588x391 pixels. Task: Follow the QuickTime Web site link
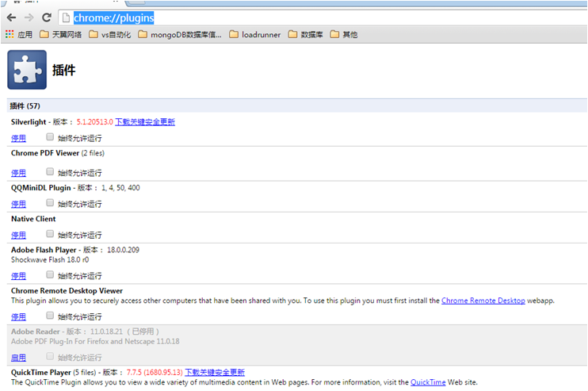tap(428, 382)
